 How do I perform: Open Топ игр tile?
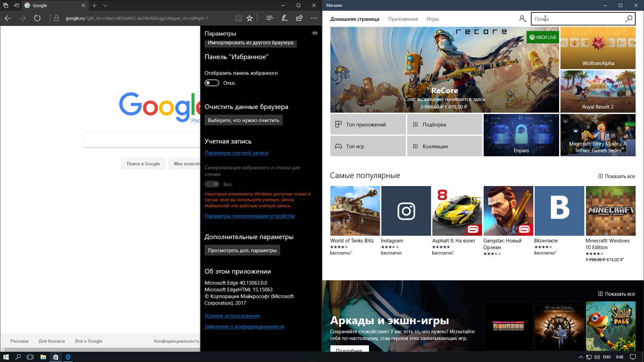pyautogui.click(x=368, y=146)
